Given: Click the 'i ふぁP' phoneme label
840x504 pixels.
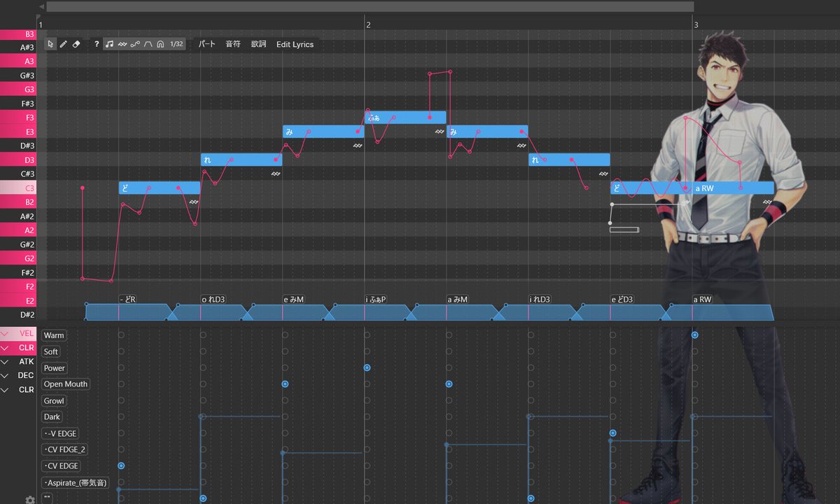Looking at the screenshot, I should pos(376,300).
